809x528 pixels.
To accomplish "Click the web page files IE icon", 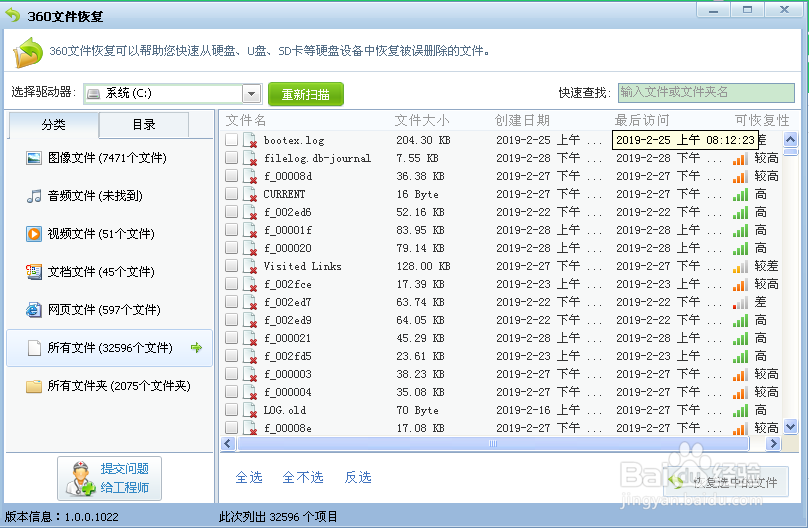I will [34, 310].
